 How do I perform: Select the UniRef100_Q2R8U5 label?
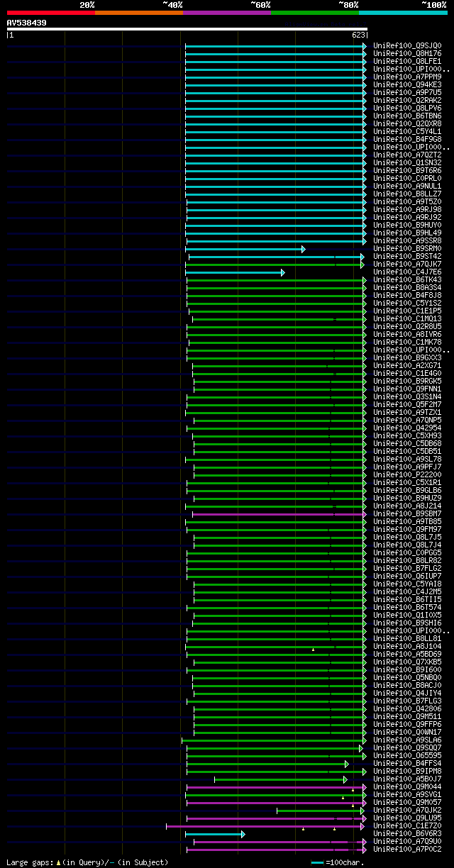(x=407, y=327)
